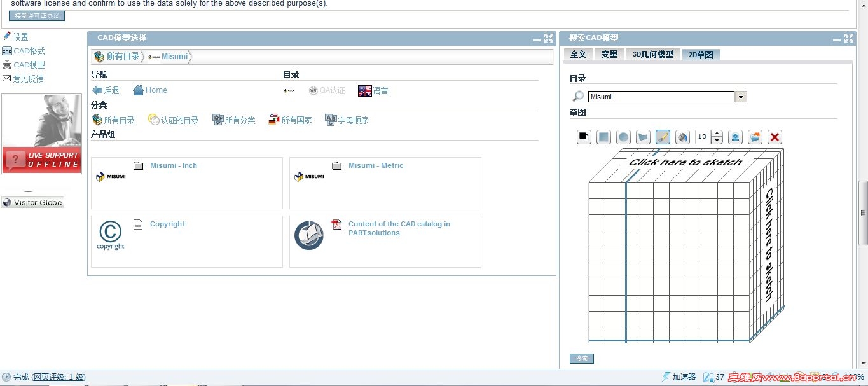Image resolution: width=868 pixels, height=386 pixels.
Task: Go back with the 后退 arrow
Action: point(106,90)
